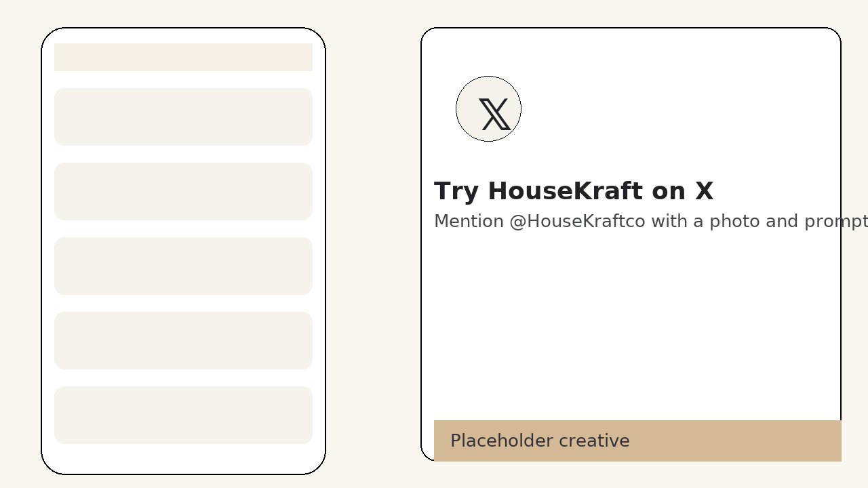Select the bottom placeholder row in phone list

[183, 415]
